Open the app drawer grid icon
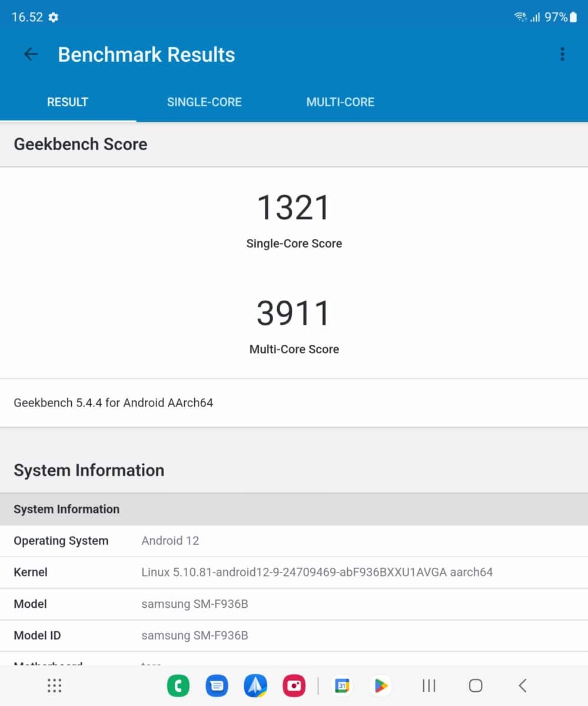 (x=54, y=685)
